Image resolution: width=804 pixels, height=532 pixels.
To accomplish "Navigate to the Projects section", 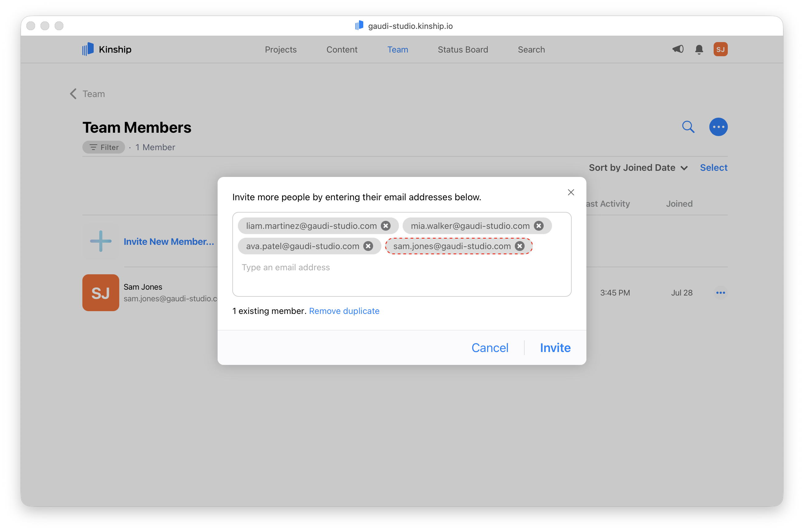I will [280, 49].
